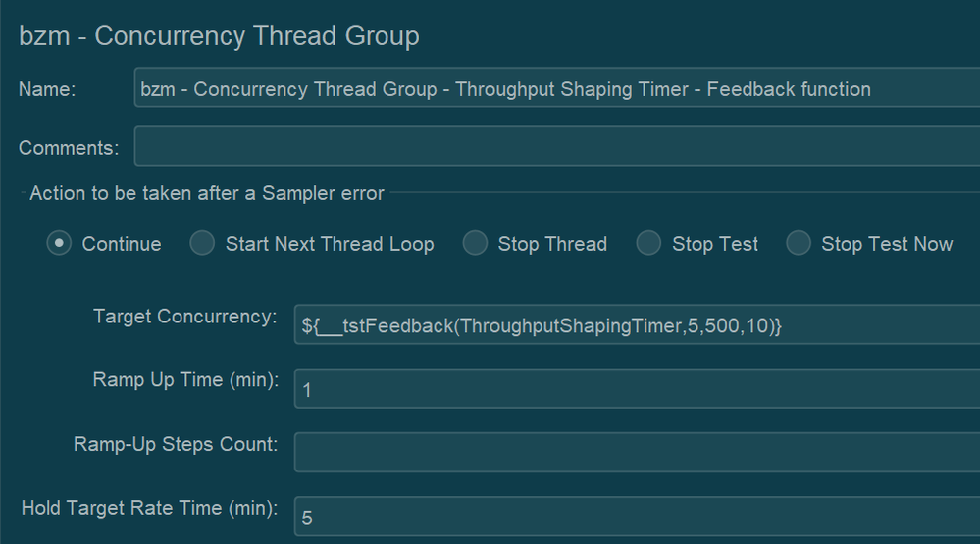Click the 'Hold Target Rate Time (min):' label
The width and height of the screenshot is (980, 544).
[150, 508]
